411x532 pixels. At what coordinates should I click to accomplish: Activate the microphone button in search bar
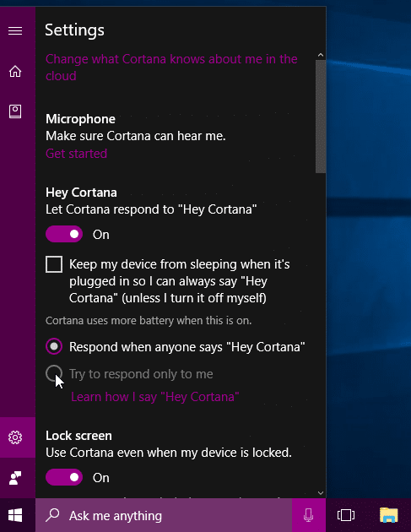pyautogui.click(x=309, y=515)
